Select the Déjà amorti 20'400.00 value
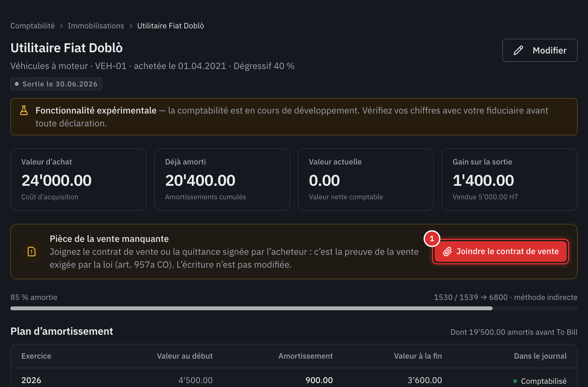This screenshot has height=387, width=588. (x=200, y=180)
